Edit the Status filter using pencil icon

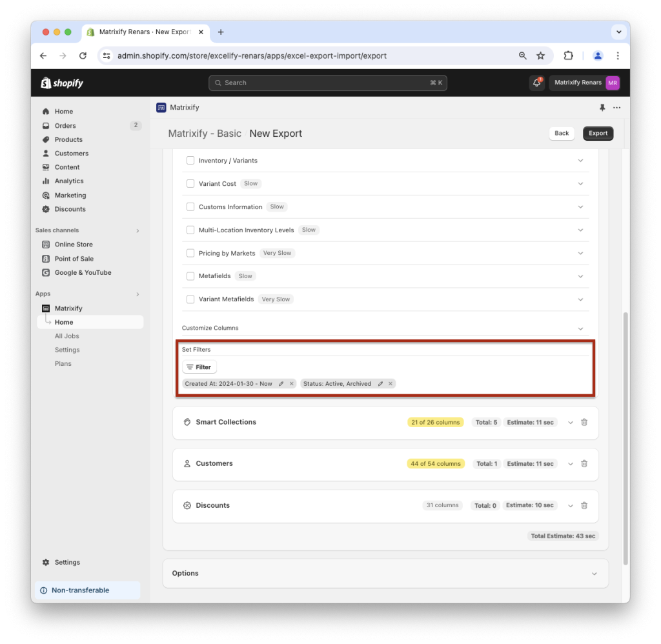pyautogui.click(x=380, y=383)
